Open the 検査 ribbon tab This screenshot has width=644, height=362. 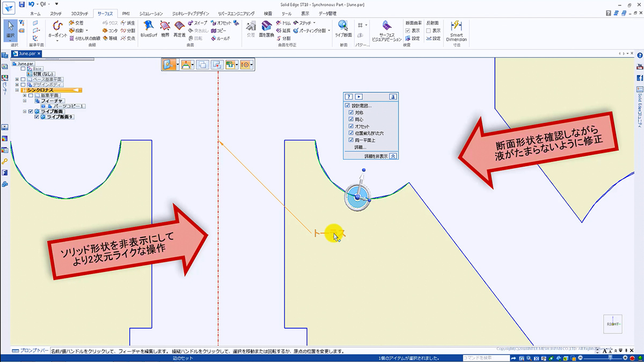point(268,13)
